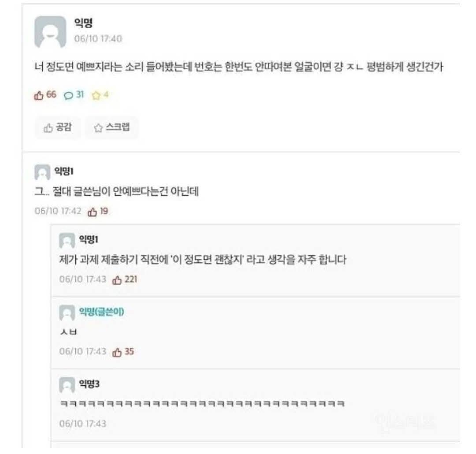Click 익명1's avatar on the first comment
Screen dimensions: 476x454
pyautogui.click(x=42, y=172)
